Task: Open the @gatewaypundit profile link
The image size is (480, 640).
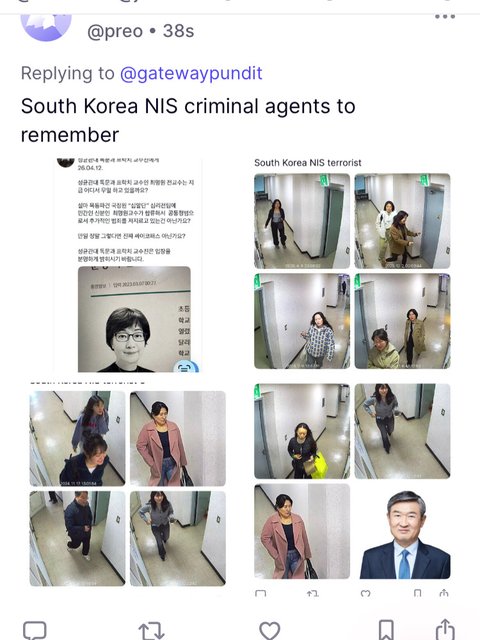Action: point(191,73)
